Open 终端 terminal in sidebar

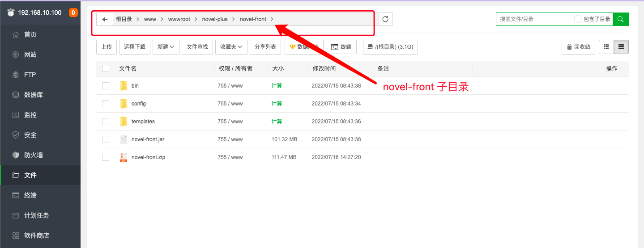(40, 195)
